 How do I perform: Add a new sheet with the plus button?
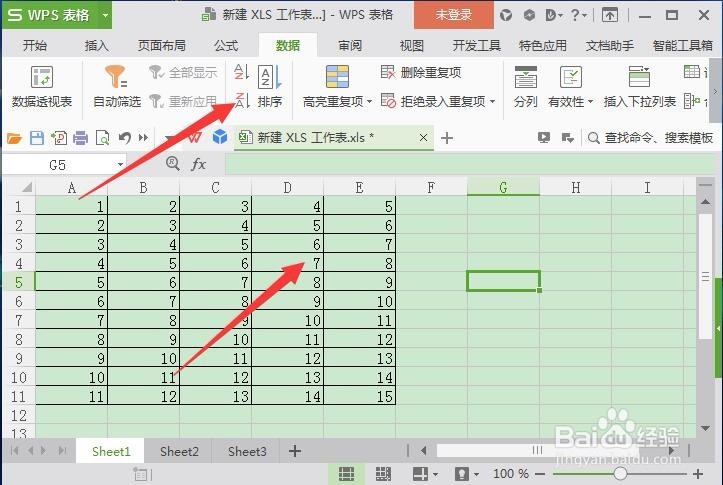tap(295, 451)
